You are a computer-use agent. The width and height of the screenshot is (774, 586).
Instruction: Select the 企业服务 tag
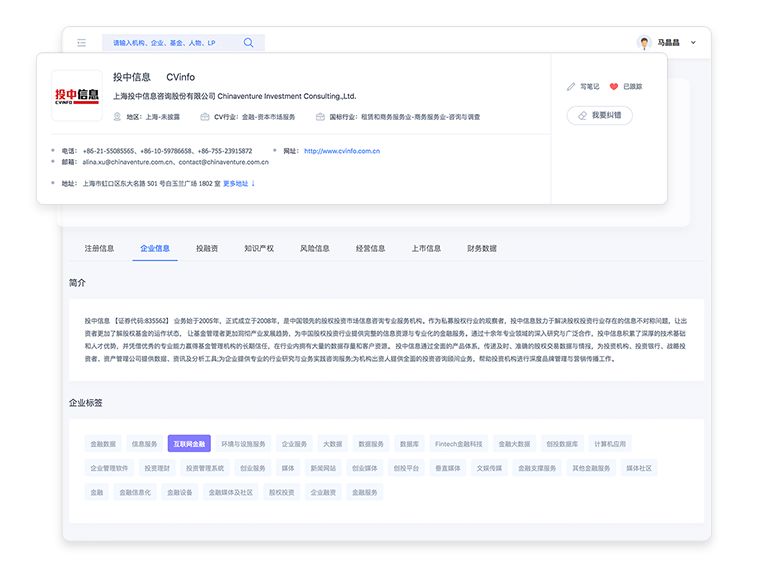(294, 444)
